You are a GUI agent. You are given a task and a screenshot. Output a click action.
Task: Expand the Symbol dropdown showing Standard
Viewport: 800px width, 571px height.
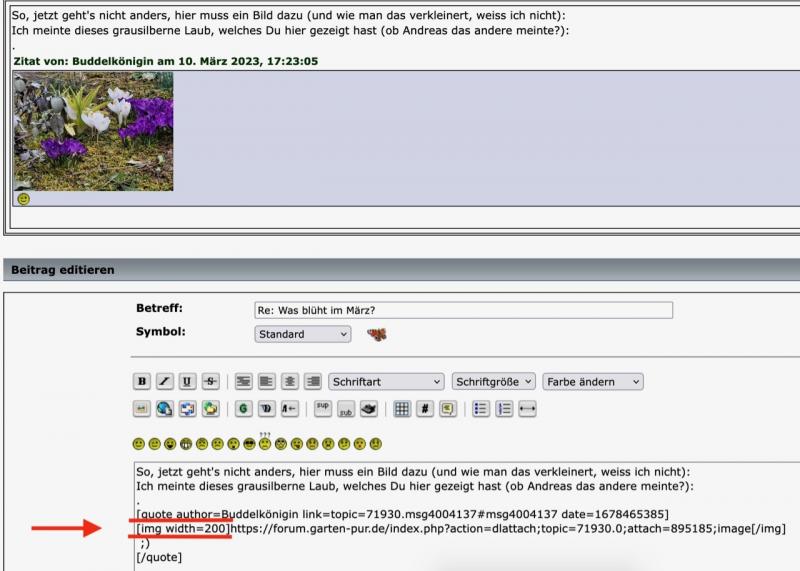pos(303,334)
